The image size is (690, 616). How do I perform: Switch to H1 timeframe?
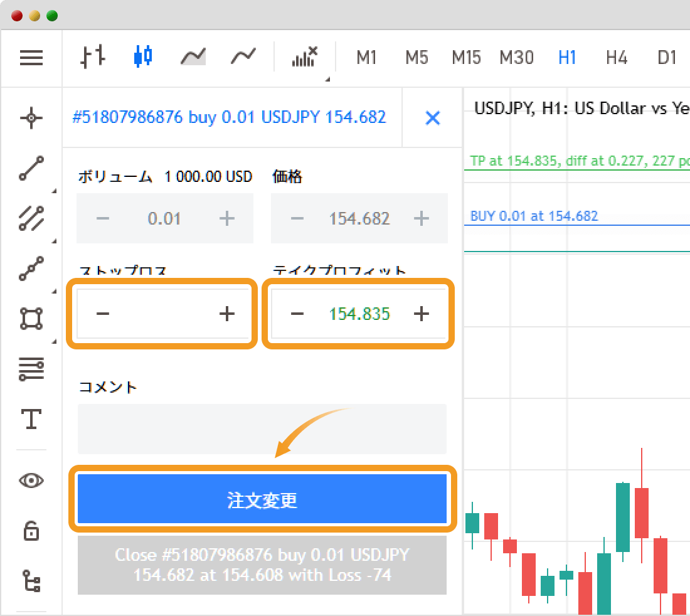(567, 57)
